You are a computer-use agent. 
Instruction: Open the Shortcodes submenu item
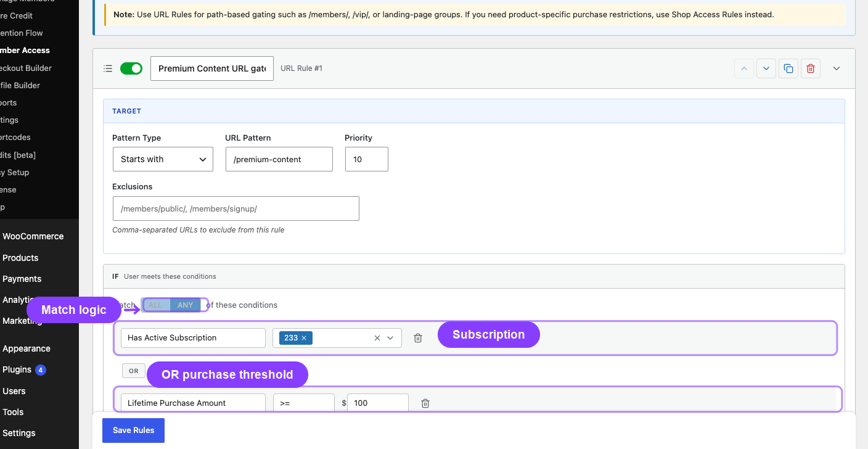coord(15,137)
